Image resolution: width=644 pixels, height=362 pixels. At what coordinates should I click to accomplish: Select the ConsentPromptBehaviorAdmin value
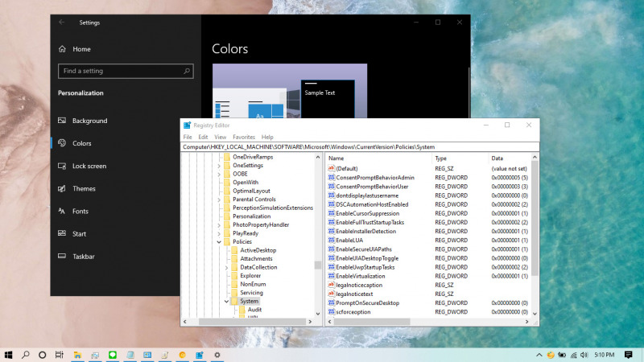point(375,177)
